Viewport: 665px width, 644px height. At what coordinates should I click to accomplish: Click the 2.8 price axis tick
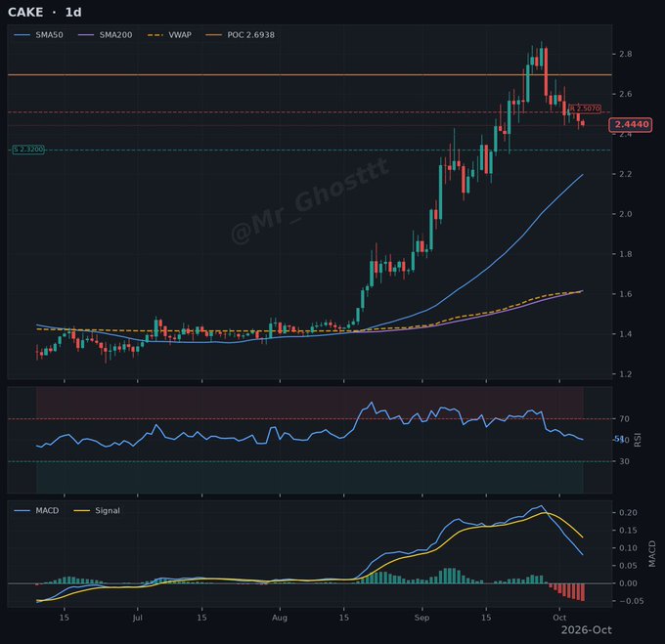point(626,54)
